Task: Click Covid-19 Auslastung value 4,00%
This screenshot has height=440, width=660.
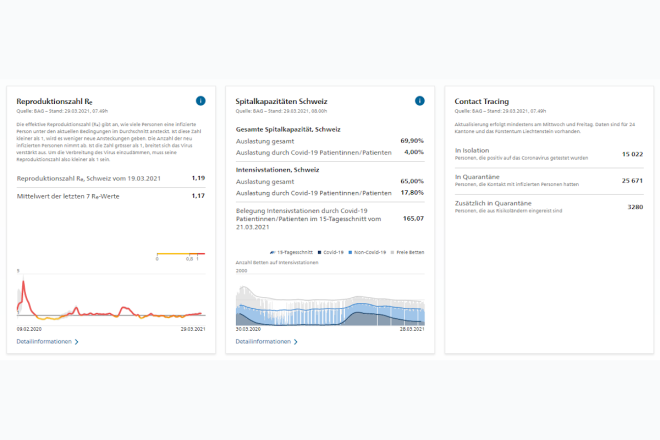Action: [414, 152]
